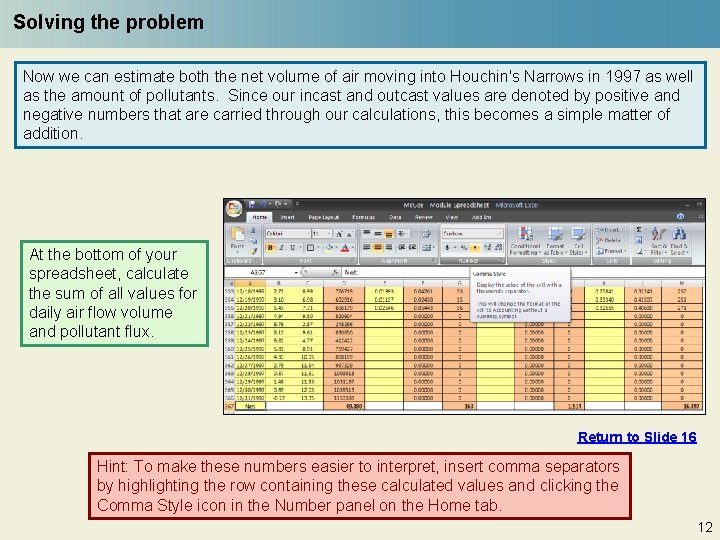Click the highlighted Comma Style icon
Screen dimensions: 720x540
[475, 247]
